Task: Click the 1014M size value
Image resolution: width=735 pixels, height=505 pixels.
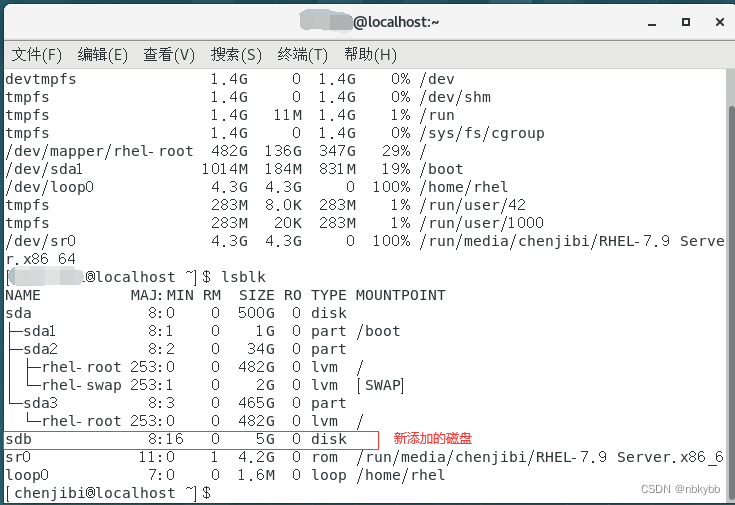Action: (225, 169)
